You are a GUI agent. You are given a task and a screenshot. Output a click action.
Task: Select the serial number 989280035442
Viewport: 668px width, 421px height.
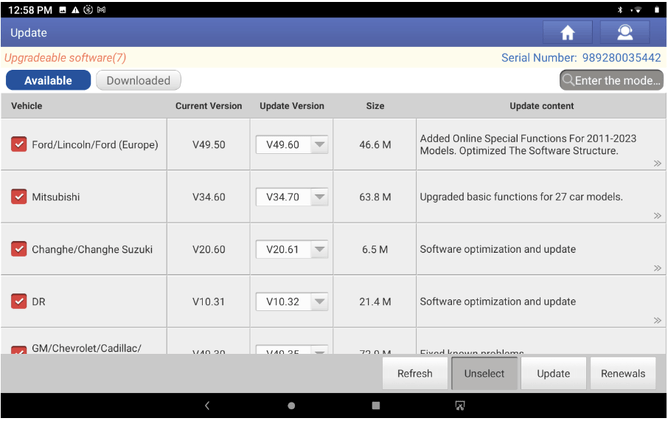pyautogui.click(x=622, y=58)
